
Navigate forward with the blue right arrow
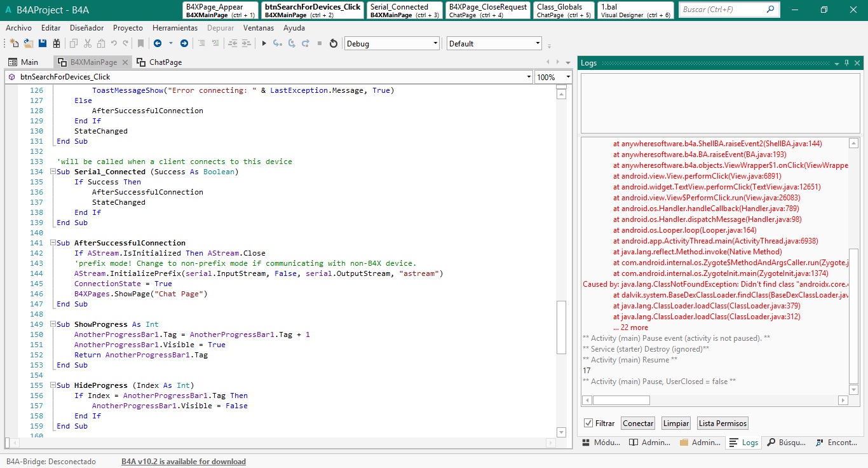(x=184, y=43)
